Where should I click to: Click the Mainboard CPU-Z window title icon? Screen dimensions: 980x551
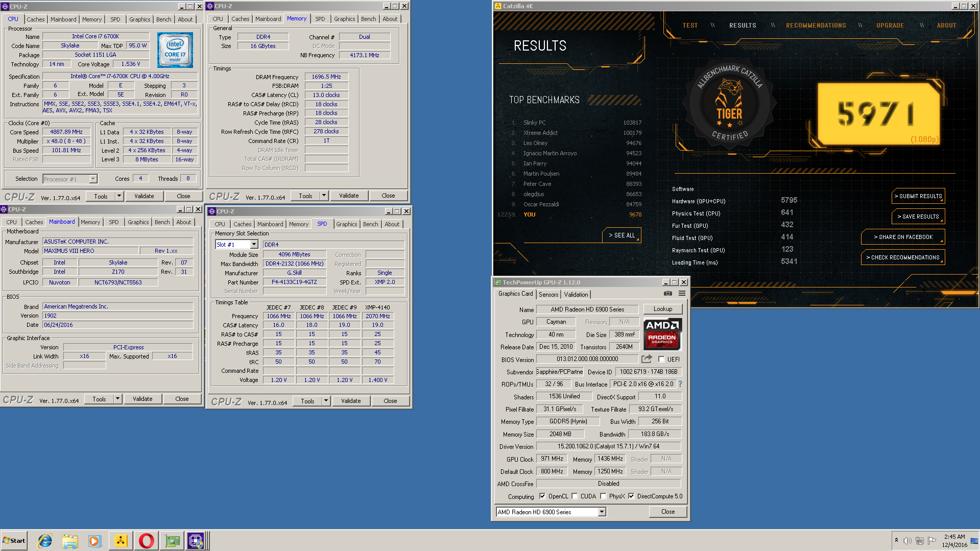[x=4, y=209]
